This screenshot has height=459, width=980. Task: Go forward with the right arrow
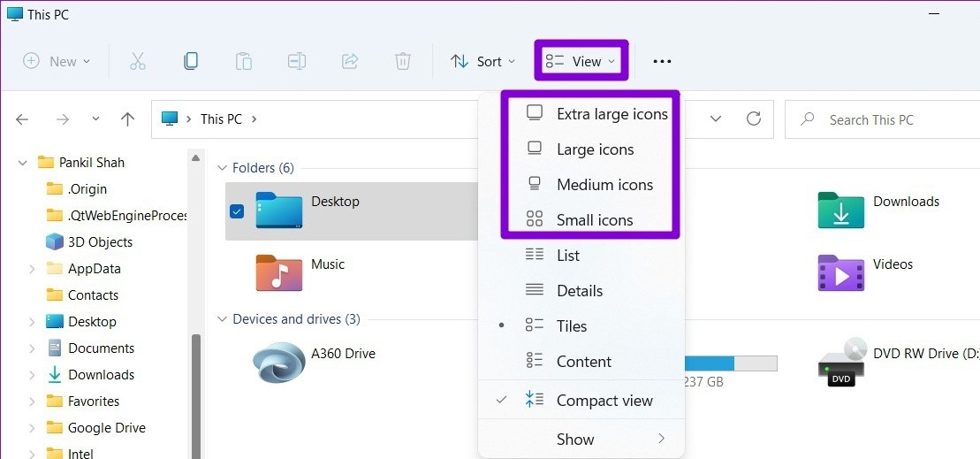pyautogui.click(x=63, y=119)
